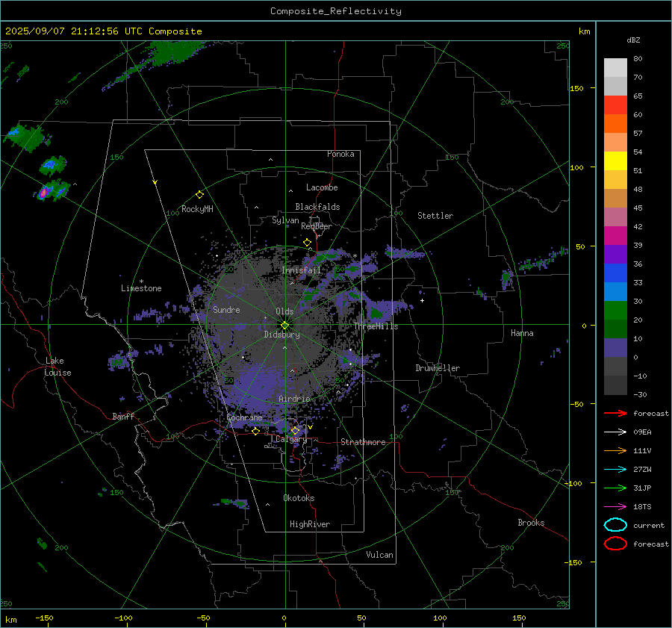
Task: Click the Strathmore city label
Action: (x=363, y=442)
